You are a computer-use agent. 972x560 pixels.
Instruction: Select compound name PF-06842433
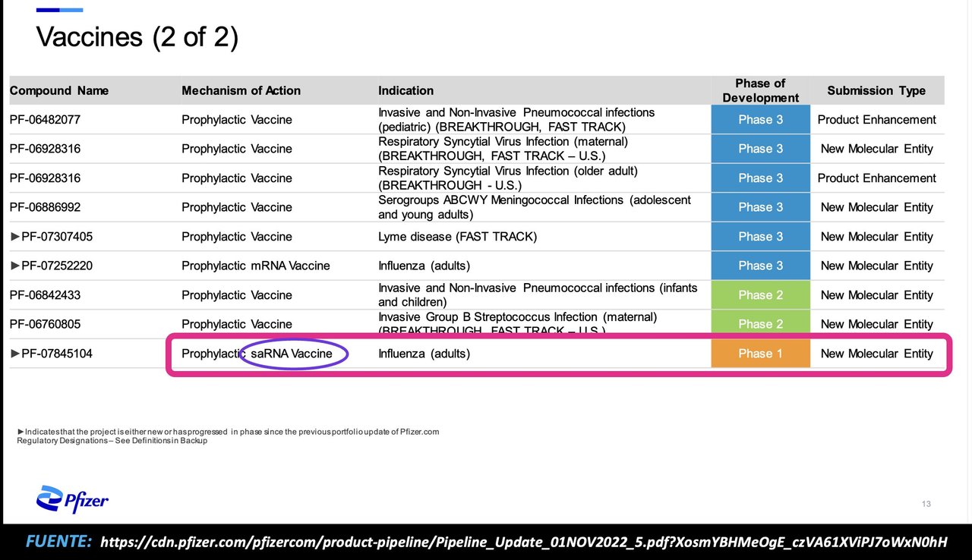[x=45, y=295]
